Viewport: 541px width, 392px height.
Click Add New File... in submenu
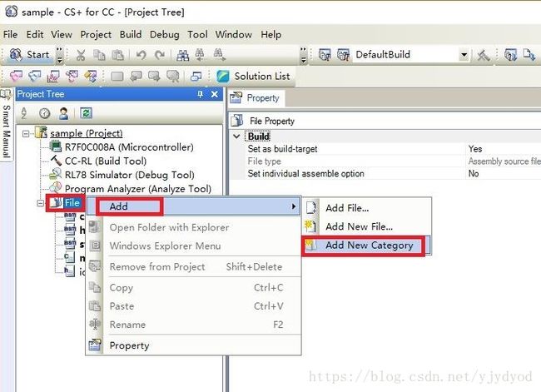367,226
